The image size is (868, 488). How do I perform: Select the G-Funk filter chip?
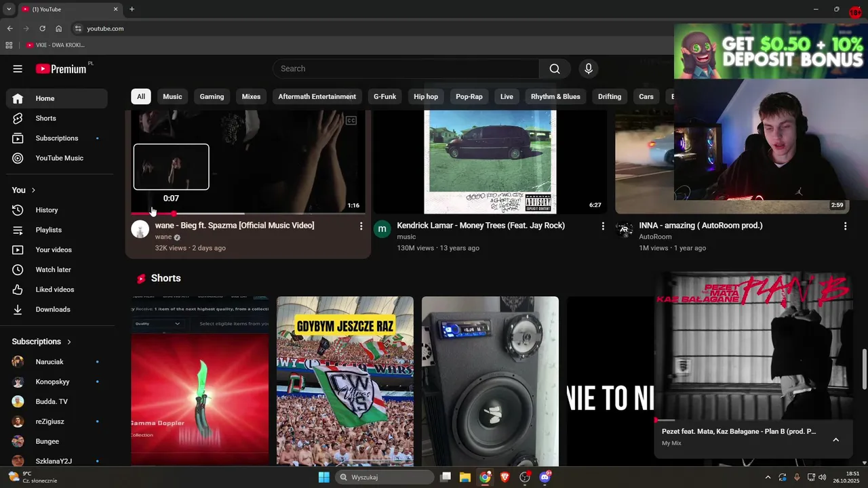pyautogui.click(x=384, y=97)
